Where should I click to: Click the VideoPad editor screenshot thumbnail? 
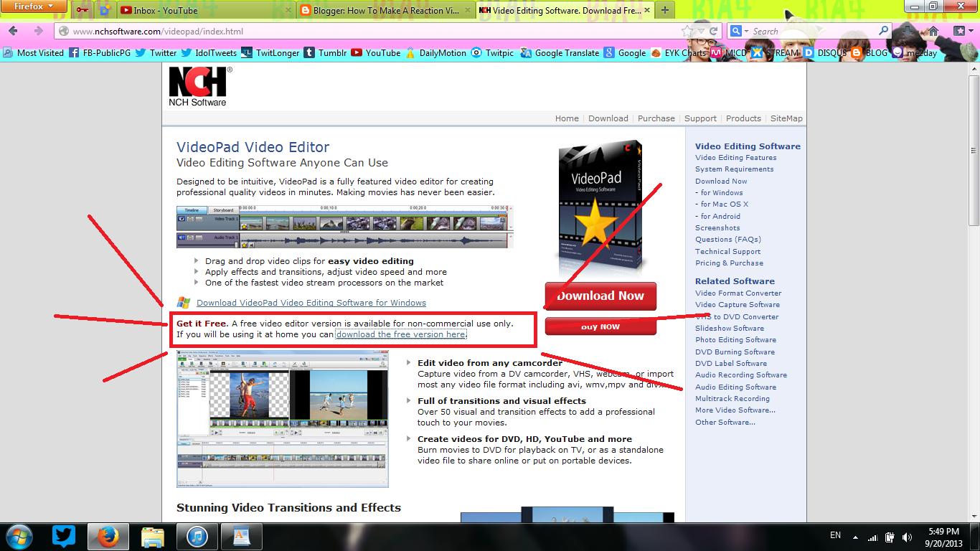coord(283,420)
